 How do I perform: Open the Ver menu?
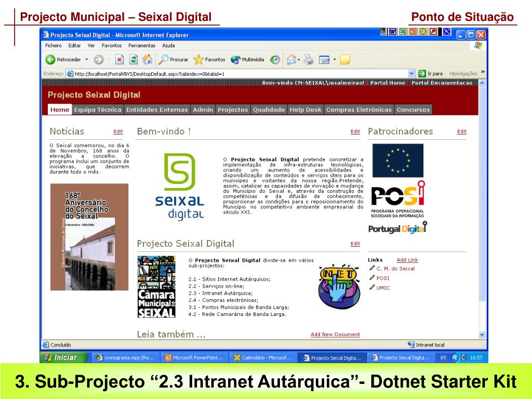tap(91, 46)
